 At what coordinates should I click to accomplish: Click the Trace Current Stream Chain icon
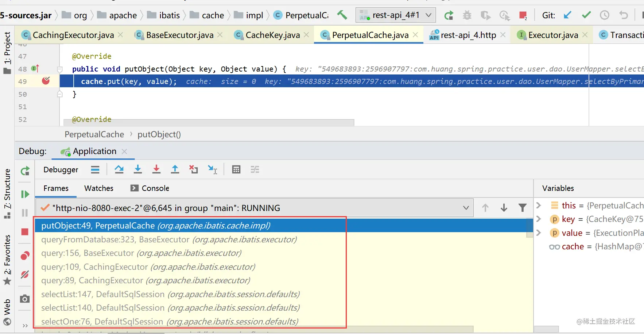255,169
